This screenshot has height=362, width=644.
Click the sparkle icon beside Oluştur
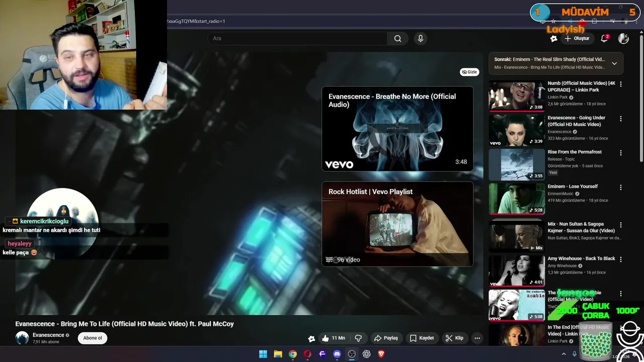point(553,38)
